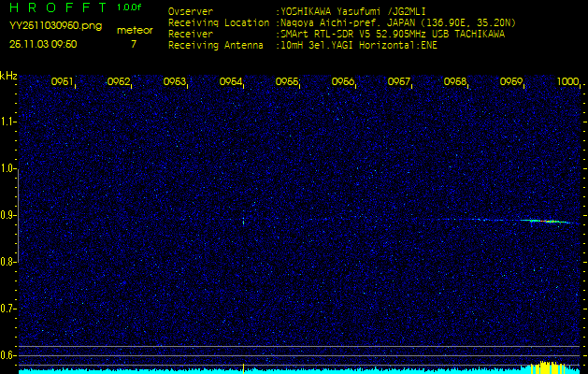Click the meteor count label
Image resolution: width=588 pixels, height=374 pixels.
point(134,30)
